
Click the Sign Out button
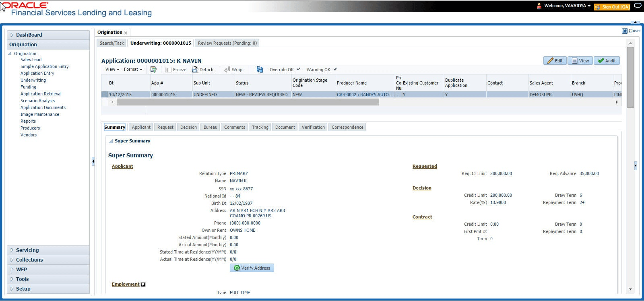pos(612,7)
